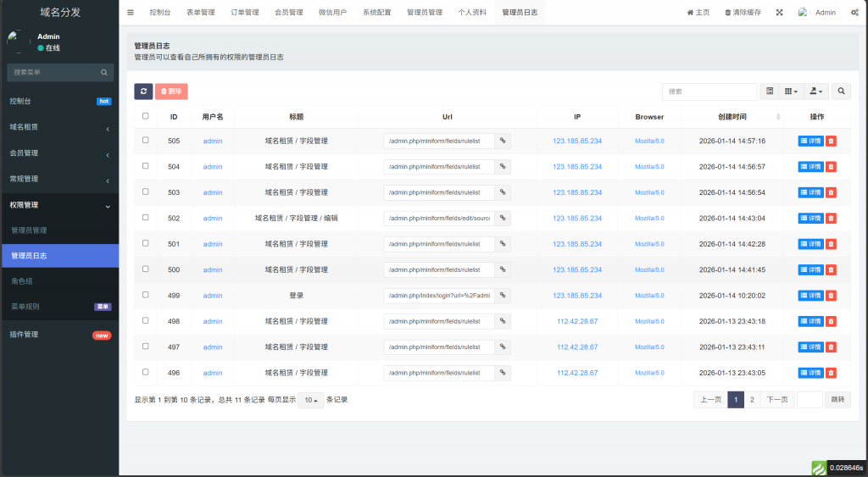Click the 跳转 jump button
Image resolution: width=868 pixels, height=477 pixels.
click(837, 400)
